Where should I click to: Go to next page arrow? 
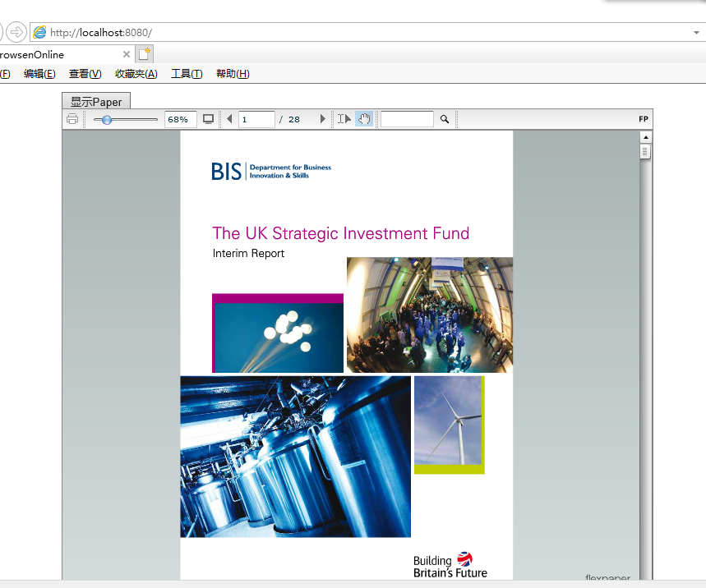[x=322, y=119]
